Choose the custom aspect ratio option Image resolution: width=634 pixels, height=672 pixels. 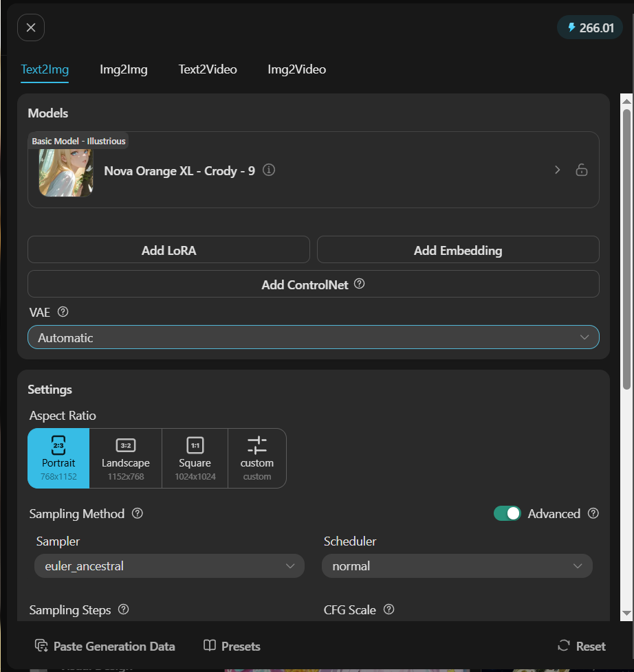(x=257, y=458)
